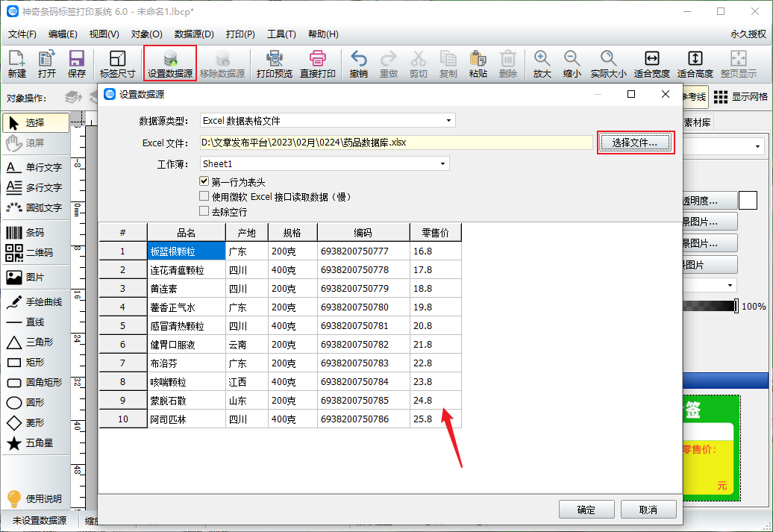This screenshot has height=532, width=773.
Task: Open the 工作簿 Sheet1 dropdown
Action: [325, 163]
